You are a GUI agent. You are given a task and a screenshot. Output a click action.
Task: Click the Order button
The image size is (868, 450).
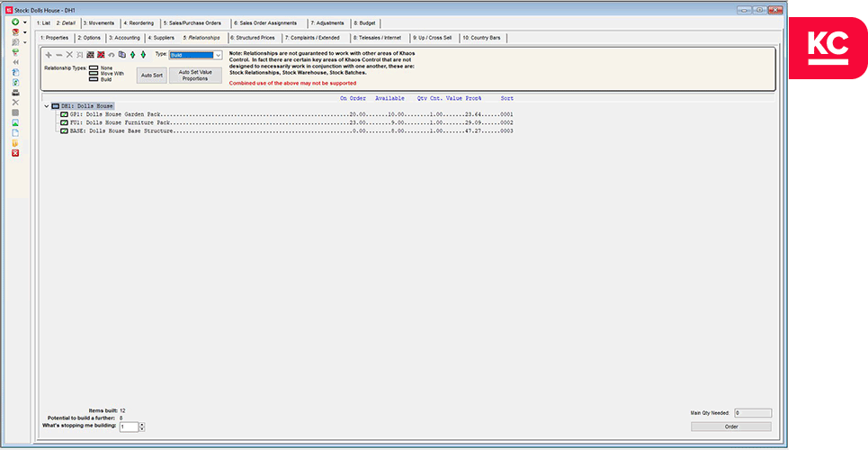(x=730, y=427)
